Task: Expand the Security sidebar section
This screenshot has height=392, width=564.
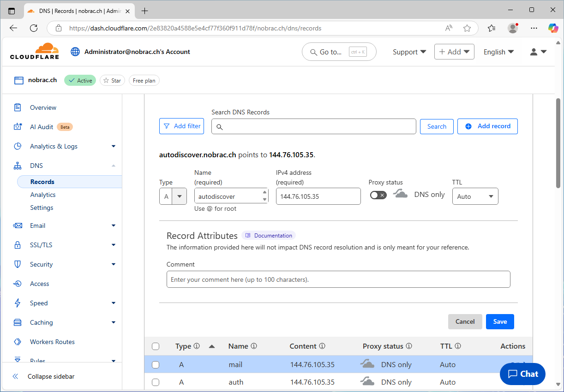Action: (114, 264)
